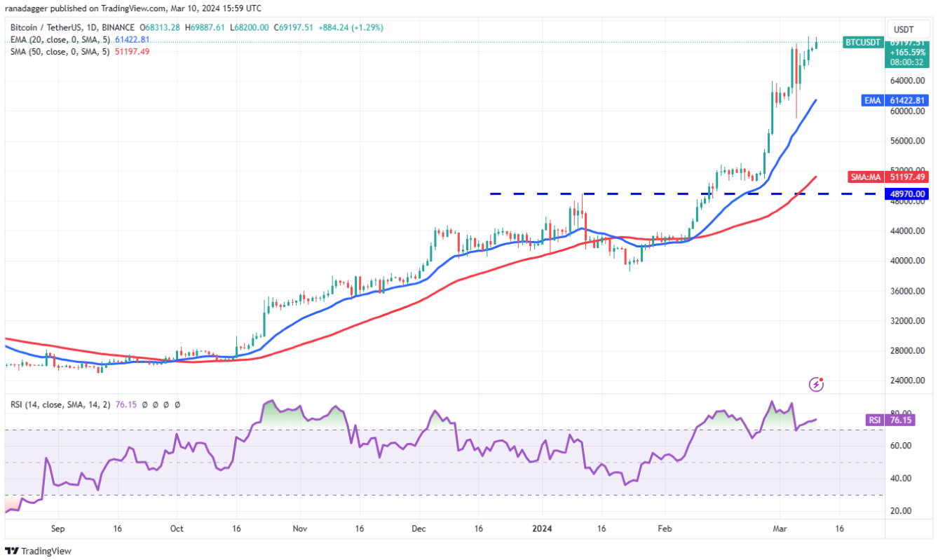This screenshot has width=938, height=560.
Task: Select the SMA (50, close, 0, SMA, 5) legend
Action: pos(60,52)
